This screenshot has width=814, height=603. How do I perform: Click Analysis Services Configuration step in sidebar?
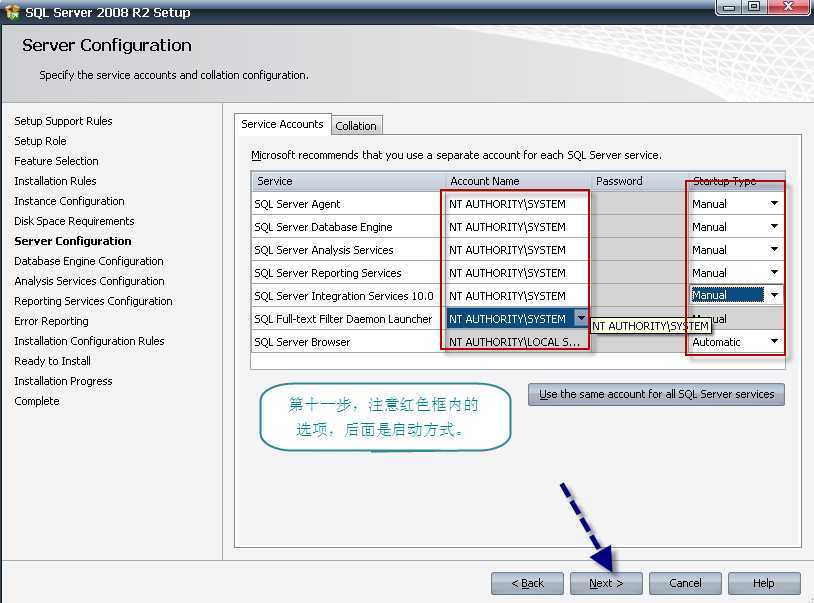tap(89, 281)
